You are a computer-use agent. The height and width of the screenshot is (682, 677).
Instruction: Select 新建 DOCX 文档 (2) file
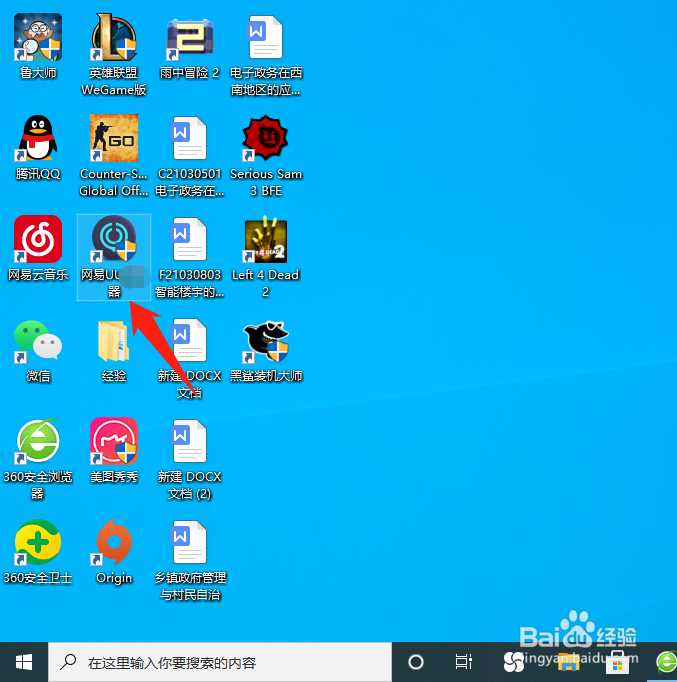(190, 441)
